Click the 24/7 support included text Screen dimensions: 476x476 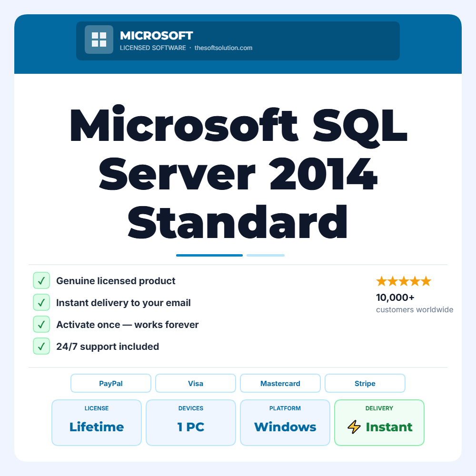click(108, 347)
